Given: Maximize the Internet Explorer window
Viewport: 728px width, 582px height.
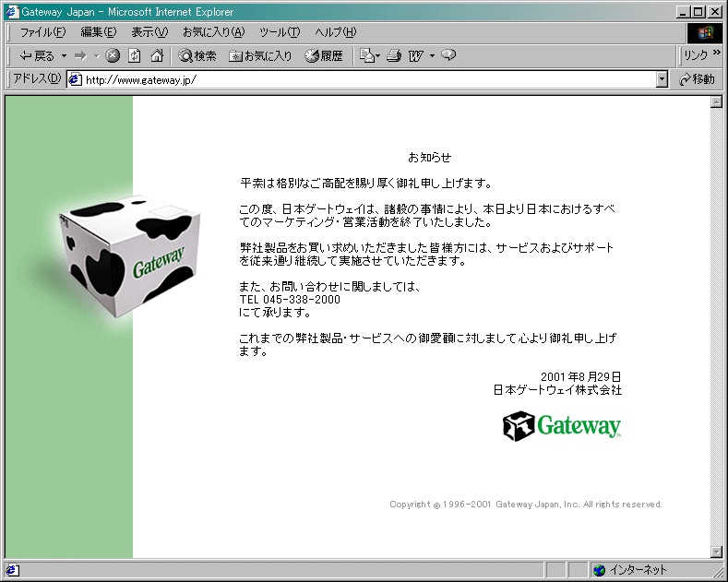Looking at the screenshot, I should [x=697, y=12].
